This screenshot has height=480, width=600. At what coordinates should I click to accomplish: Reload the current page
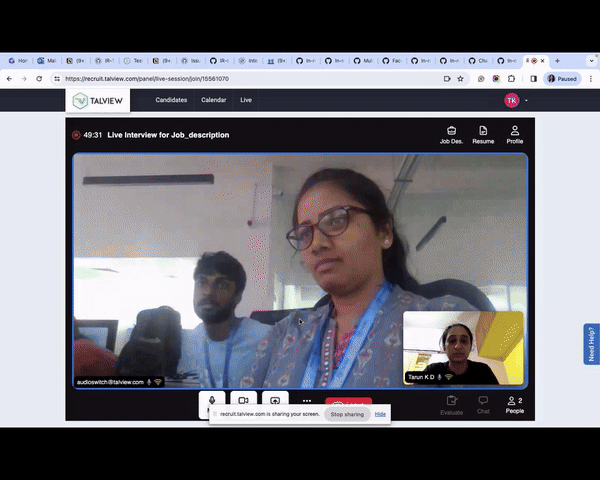coord(39,78)
